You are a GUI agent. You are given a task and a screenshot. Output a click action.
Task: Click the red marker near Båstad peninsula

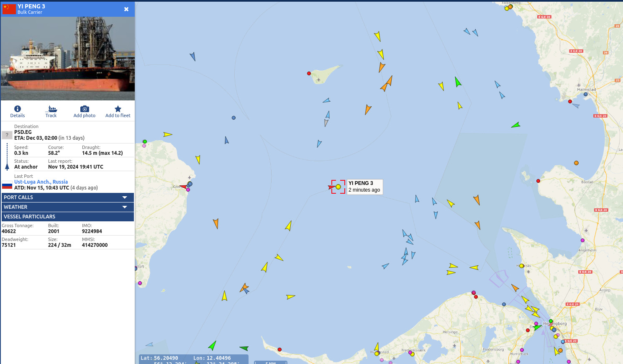click(538, 181)
